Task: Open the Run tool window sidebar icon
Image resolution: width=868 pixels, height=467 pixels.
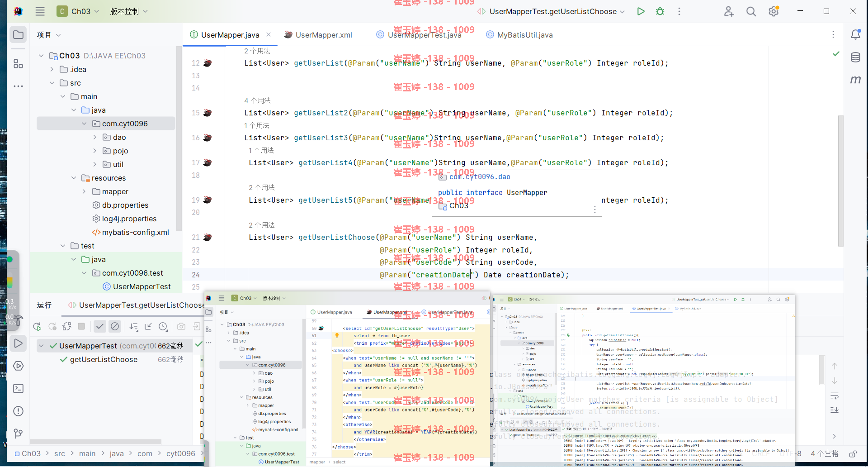Action: tap(19, 343)
